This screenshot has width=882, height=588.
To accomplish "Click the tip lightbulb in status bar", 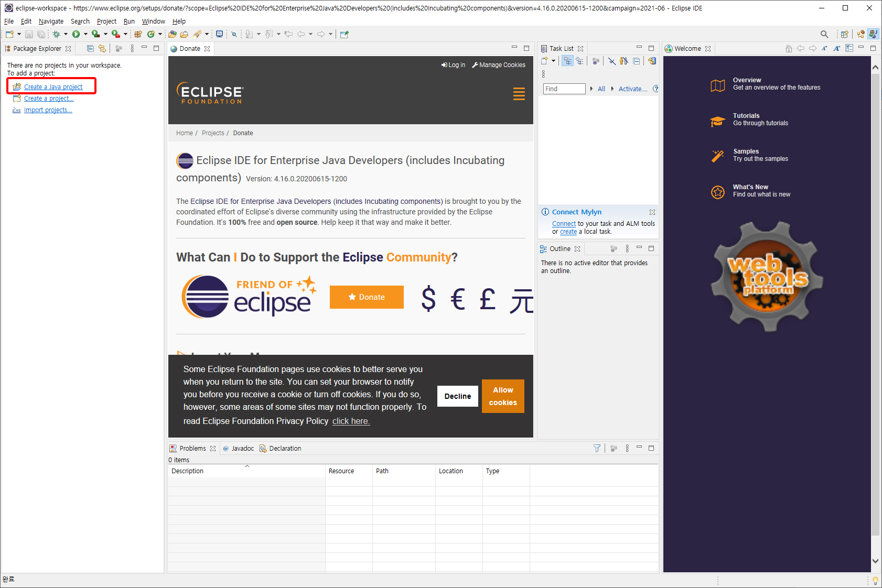I will (875, 580).
